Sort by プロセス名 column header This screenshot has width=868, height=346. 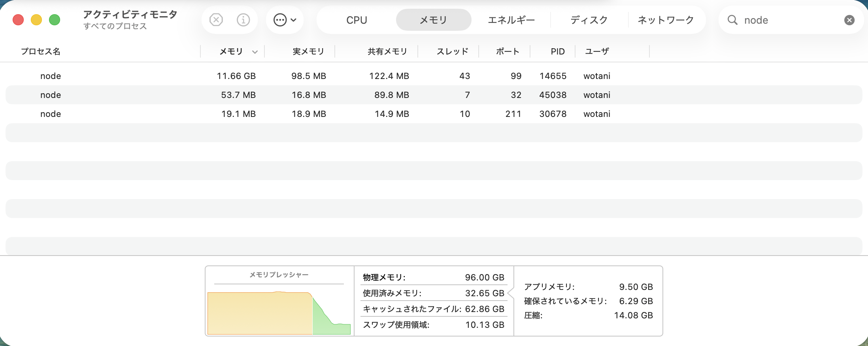tap(40, 52)
